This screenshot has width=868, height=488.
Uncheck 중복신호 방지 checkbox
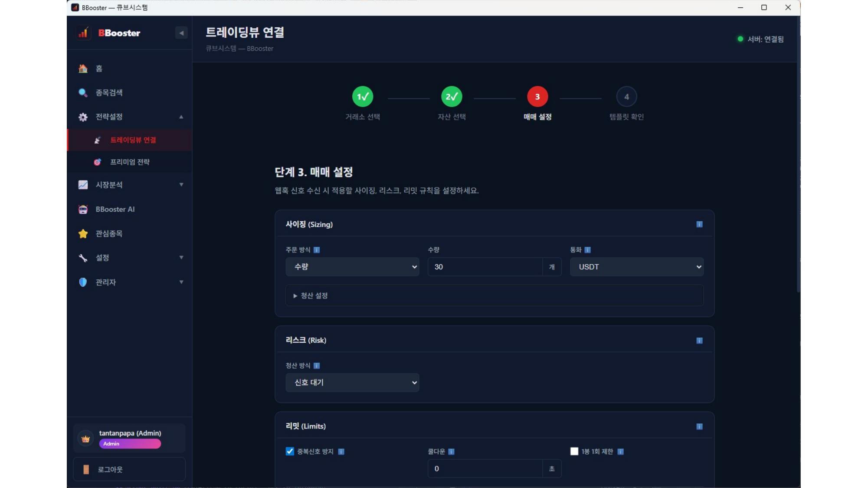click(289, 451)
